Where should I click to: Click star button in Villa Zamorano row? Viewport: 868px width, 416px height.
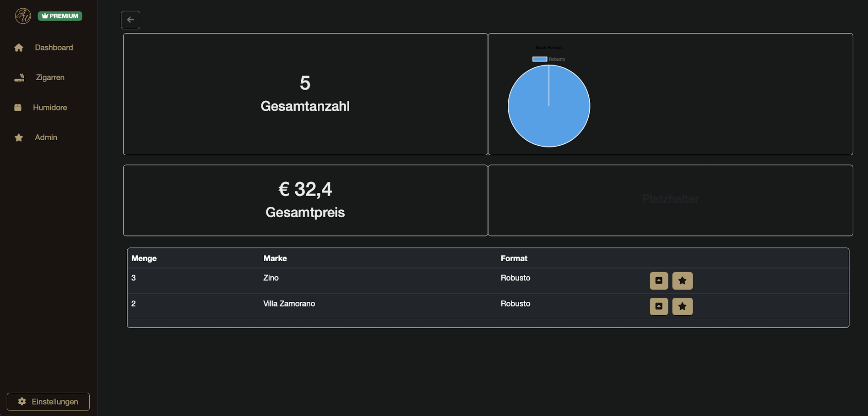(x=682, y=307)
